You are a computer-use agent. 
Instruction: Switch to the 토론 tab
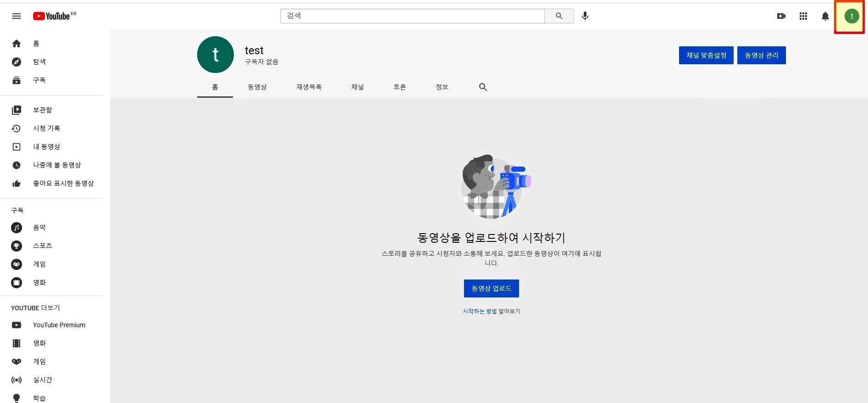tap(400, 87)
